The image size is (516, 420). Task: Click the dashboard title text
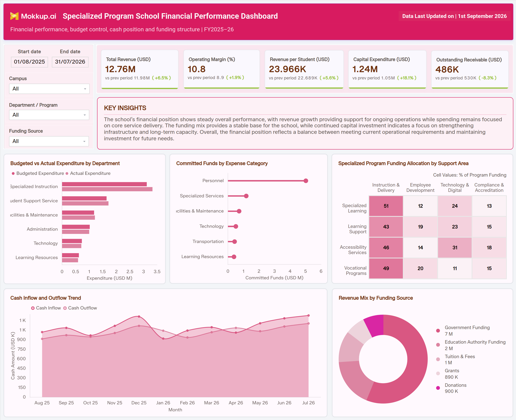pos(170,16)
